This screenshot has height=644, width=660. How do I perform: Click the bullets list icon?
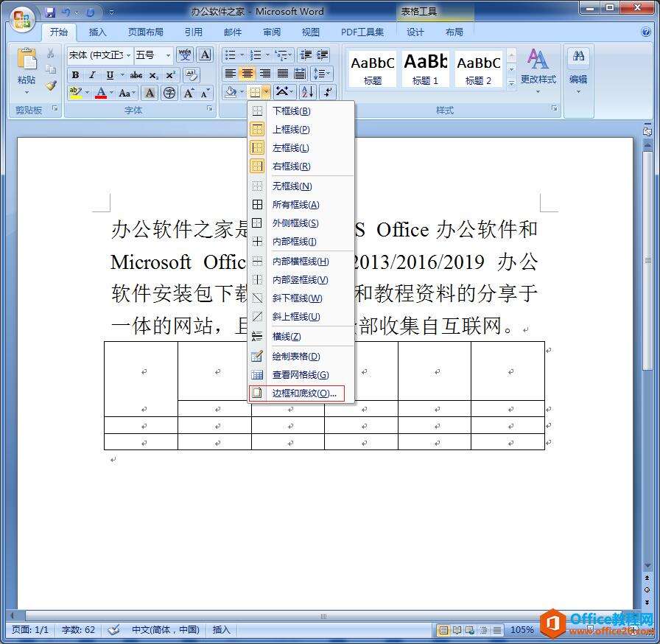(x=231, y=55)
